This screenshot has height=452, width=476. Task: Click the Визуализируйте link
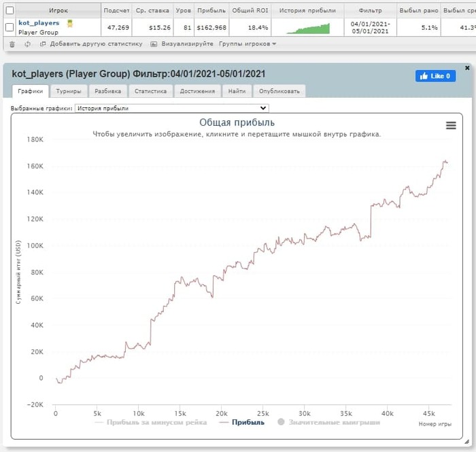click(187, 44)
